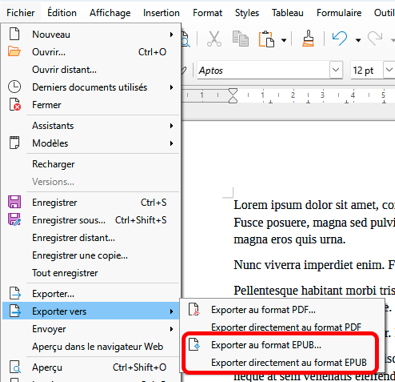This screenshot has width=395, height=382.
Task: Click the Enregistrer floppy disk icon
Action: pyautogui.click(x=14, y=202)
